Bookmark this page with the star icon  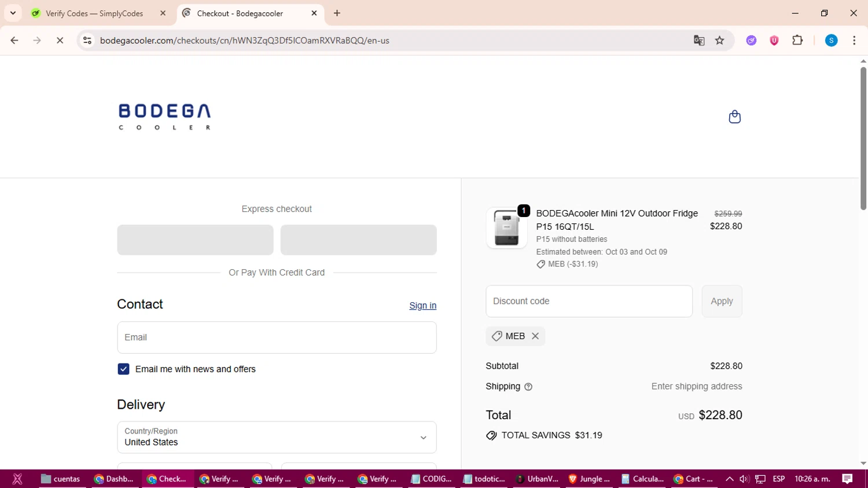click(x=720, y=41)
